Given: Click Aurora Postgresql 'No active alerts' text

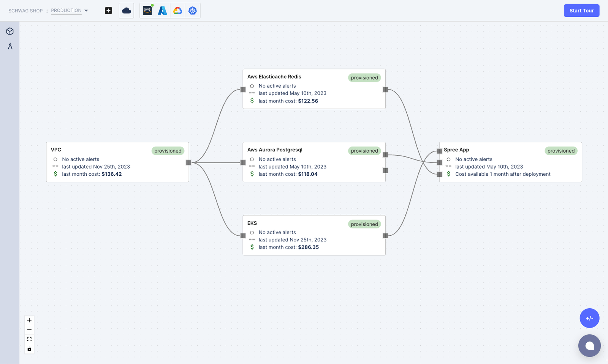Looking at the screenshot, I should click(x=277, y=159).
